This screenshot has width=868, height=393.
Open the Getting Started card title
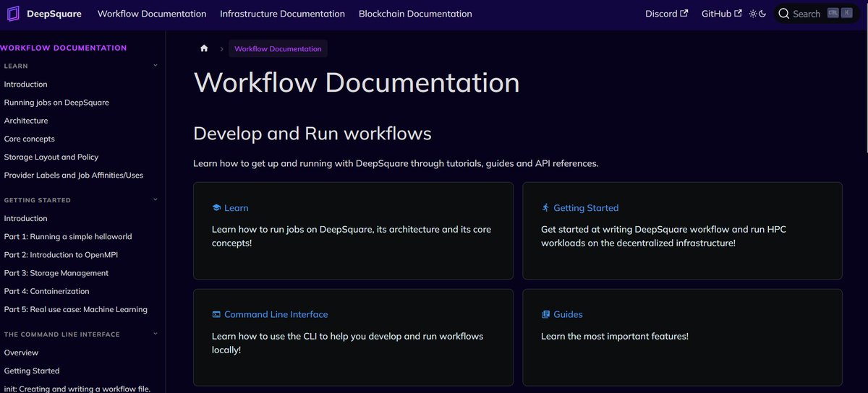(x=586, y=208)
